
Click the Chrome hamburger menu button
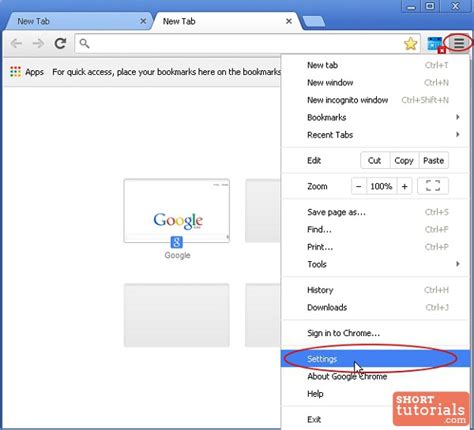459,43
